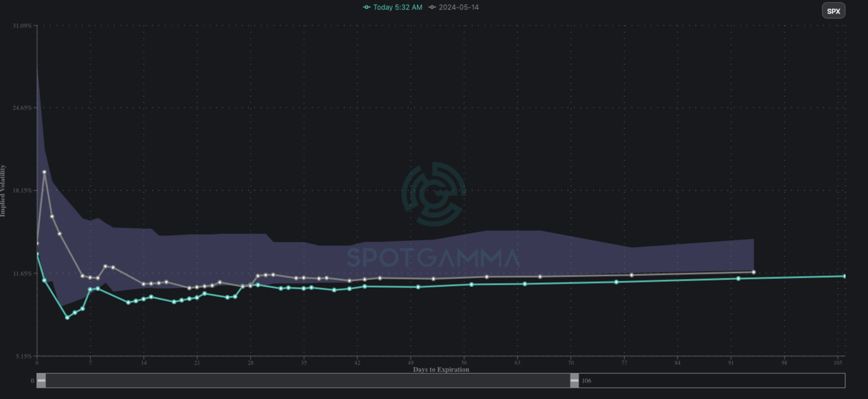Click the final teal point at day 106
Viewport: 868px width, 399px height.
(845, 276)
